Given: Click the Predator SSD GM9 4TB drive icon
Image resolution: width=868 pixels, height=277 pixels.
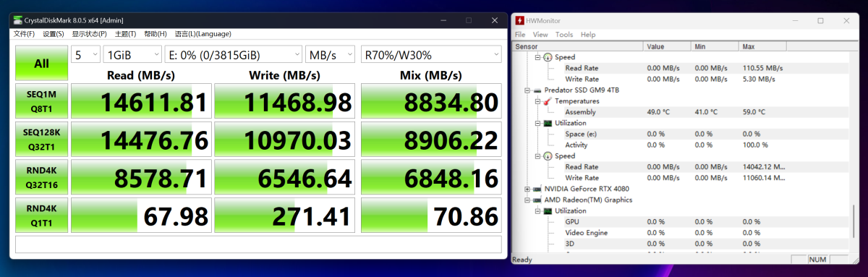Looking at the screenshot, I should [537, 90].
